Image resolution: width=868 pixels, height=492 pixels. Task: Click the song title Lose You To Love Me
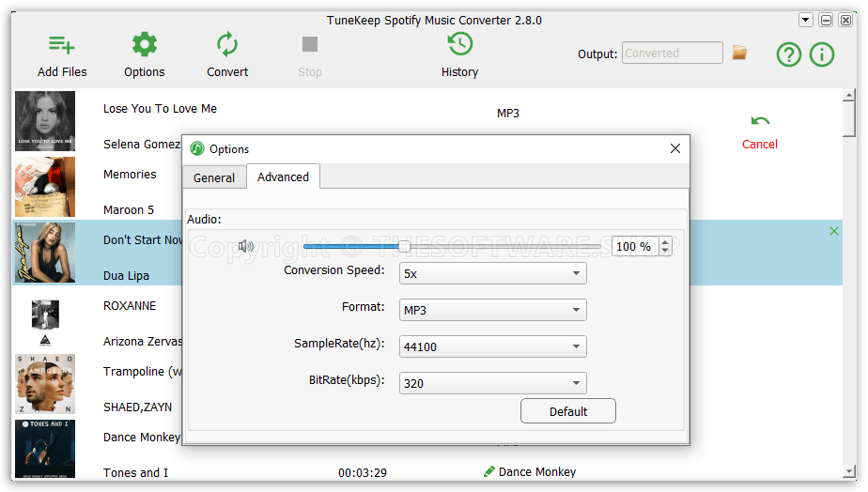tap(160, 109)
